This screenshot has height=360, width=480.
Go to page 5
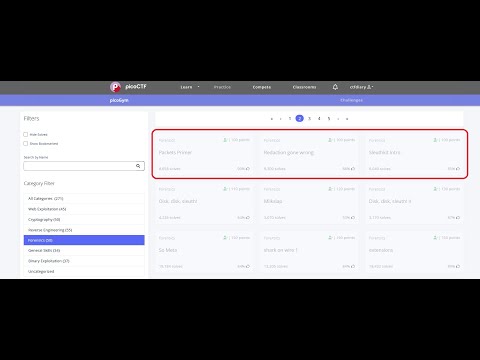[329, 119]
